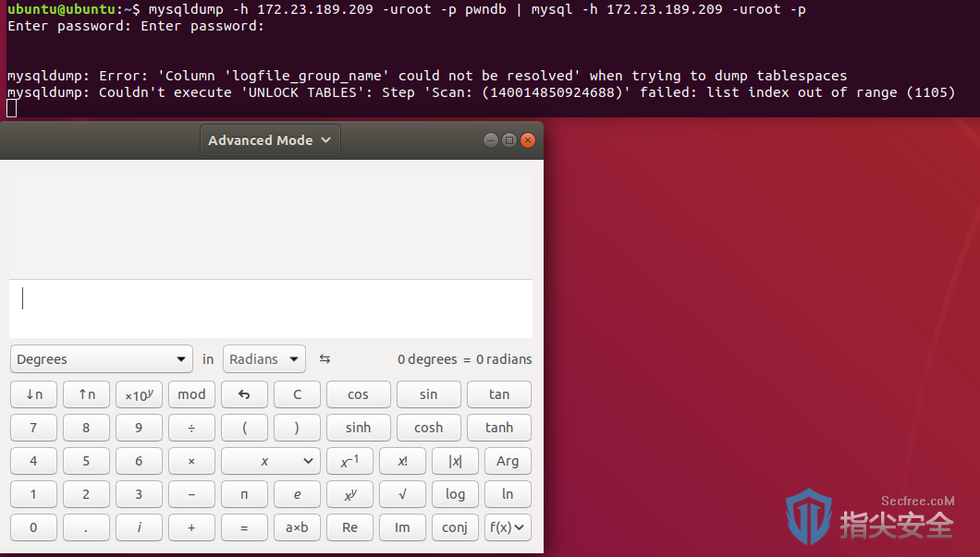Viewport: 980px width, 557px height.
Task: Open the x variable dropdown
Action: point(271,461)
